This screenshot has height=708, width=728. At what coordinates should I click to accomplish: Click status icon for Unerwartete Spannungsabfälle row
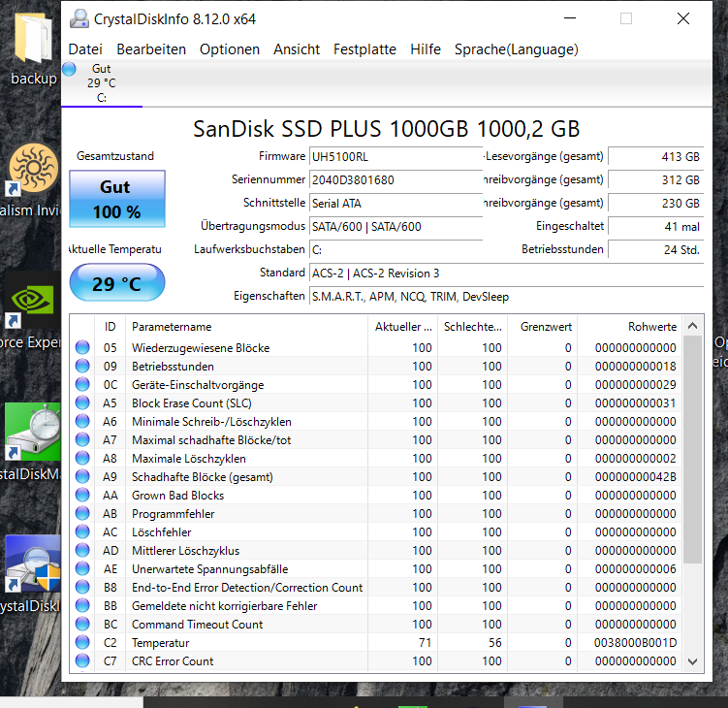[x=82, y=568]
